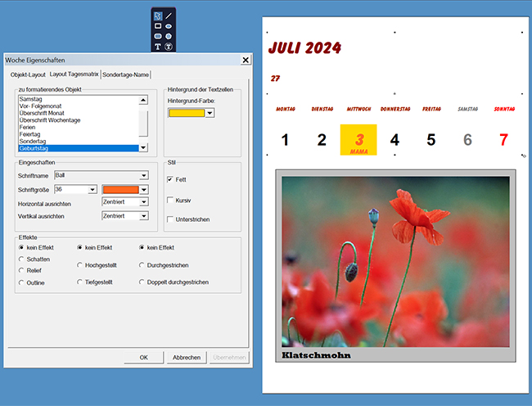Screen dimensions: 532x406
Task: Select the ellipse shape tool
Action: tap(169, 26)
